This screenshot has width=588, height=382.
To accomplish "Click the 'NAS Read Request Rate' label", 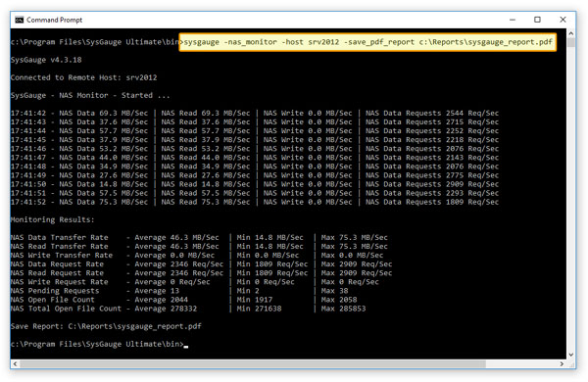I will [x=57, y=273].
